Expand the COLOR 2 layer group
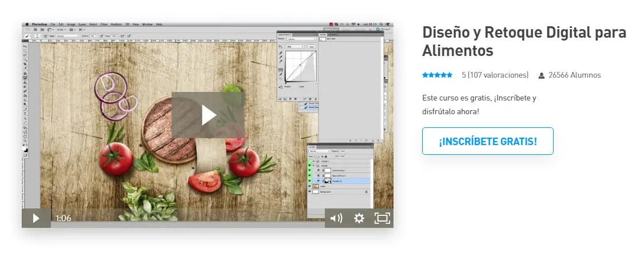The width and height of the screenshot is (644, 261). click(314, 161)
